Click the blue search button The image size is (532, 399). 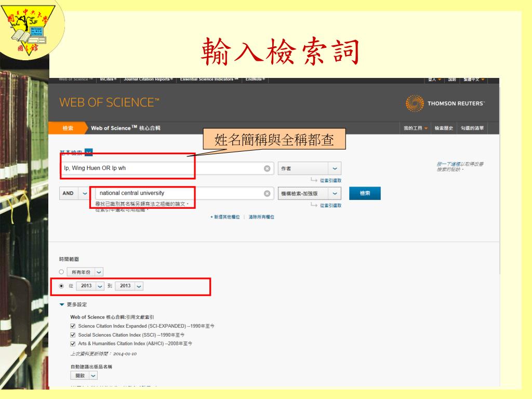365,193
